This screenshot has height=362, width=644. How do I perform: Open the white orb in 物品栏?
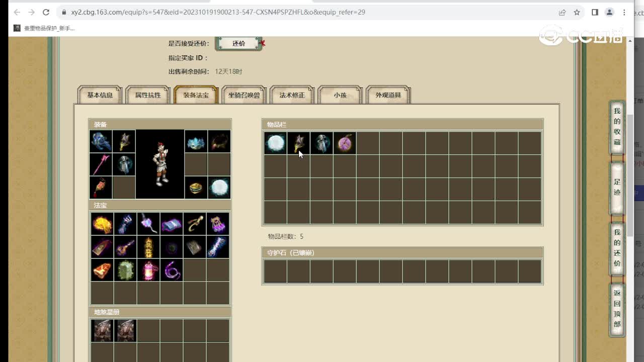coord(275,143)
